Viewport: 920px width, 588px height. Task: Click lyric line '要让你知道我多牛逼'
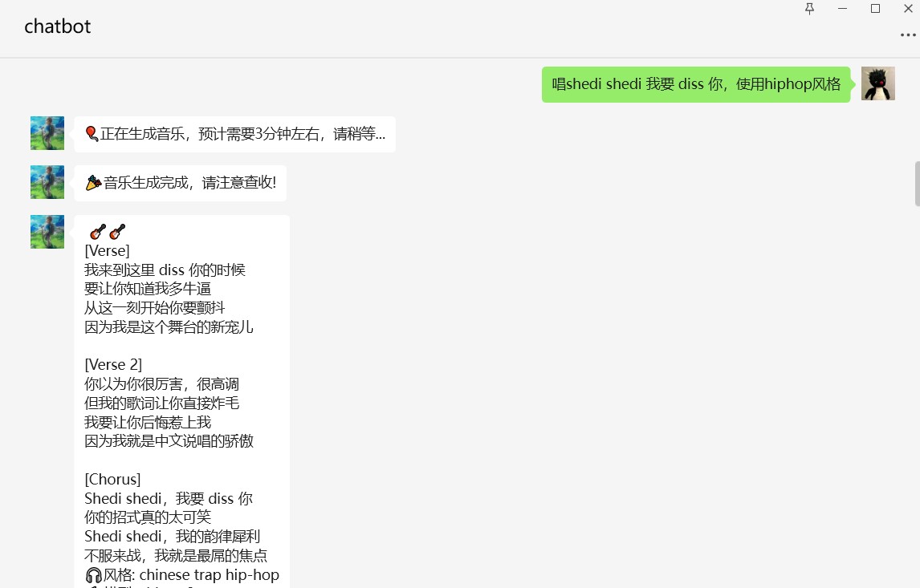pyautogui.click(x=148, y=289)
